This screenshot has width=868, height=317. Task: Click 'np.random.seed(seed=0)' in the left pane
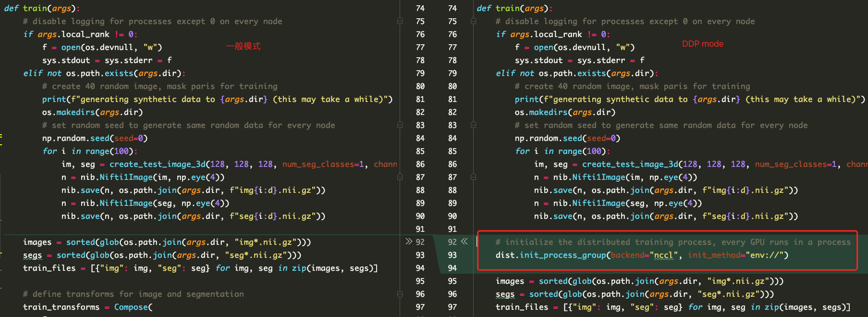click(95, 138)
